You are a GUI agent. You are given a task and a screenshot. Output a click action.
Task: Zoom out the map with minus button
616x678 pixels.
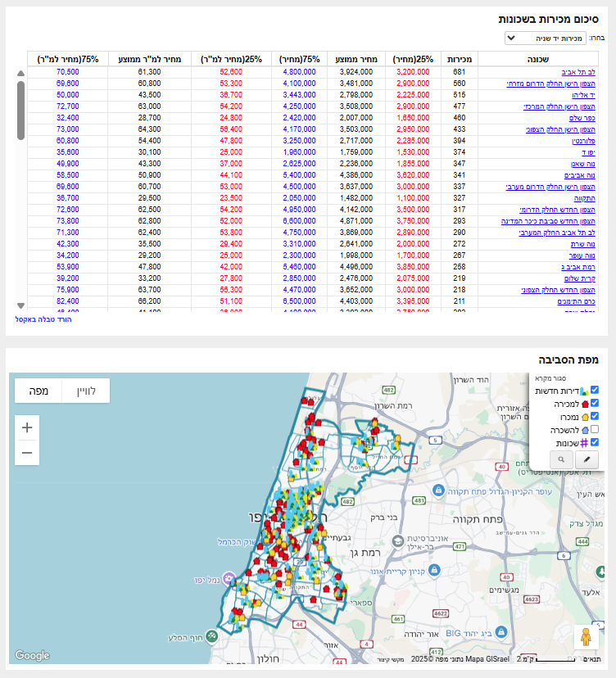click(x=27, y=452)
